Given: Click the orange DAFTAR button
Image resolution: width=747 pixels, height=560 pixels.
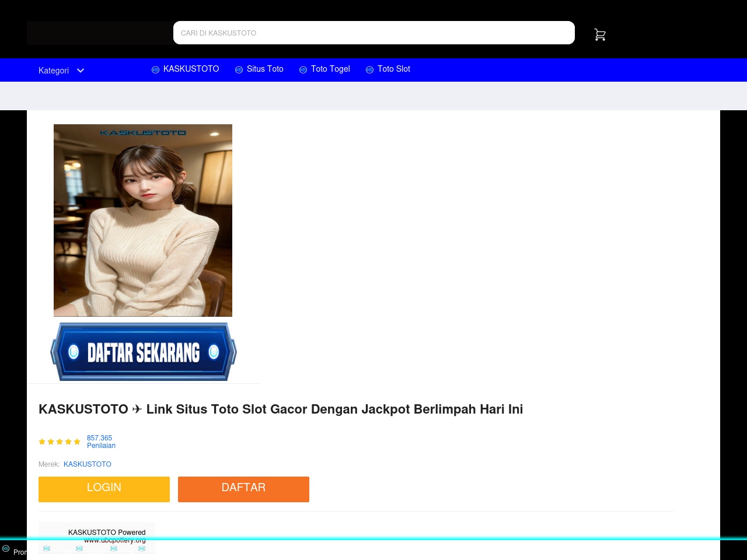Looking at the screenshot, I should (x=243, y=489).
